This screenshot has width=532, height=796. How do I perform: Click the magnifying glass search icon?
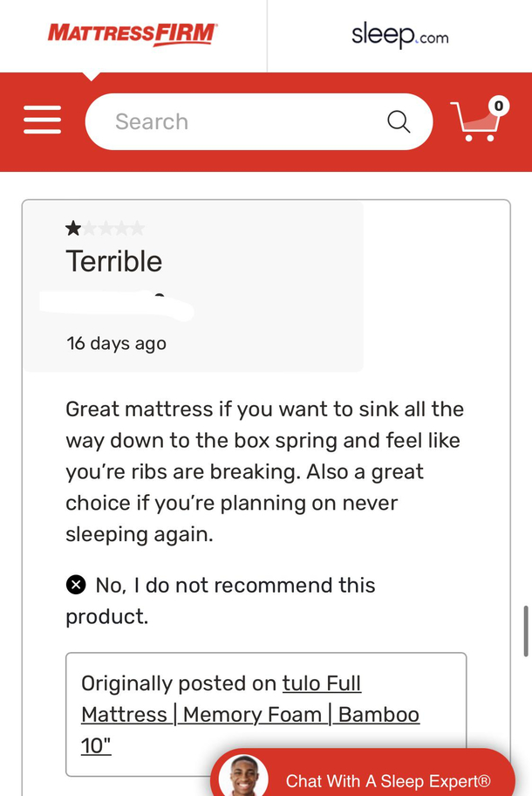(x=399, y=122)
